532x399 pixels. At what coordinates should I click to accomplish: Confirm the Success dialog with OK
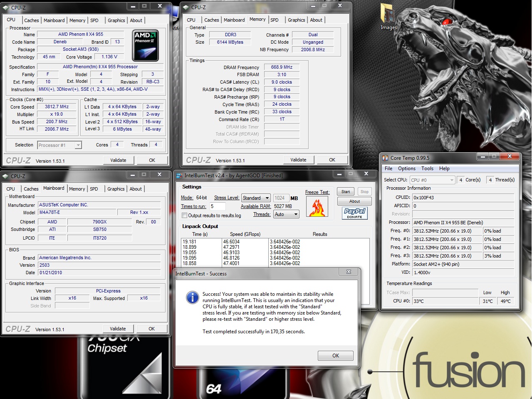point(336,356)
